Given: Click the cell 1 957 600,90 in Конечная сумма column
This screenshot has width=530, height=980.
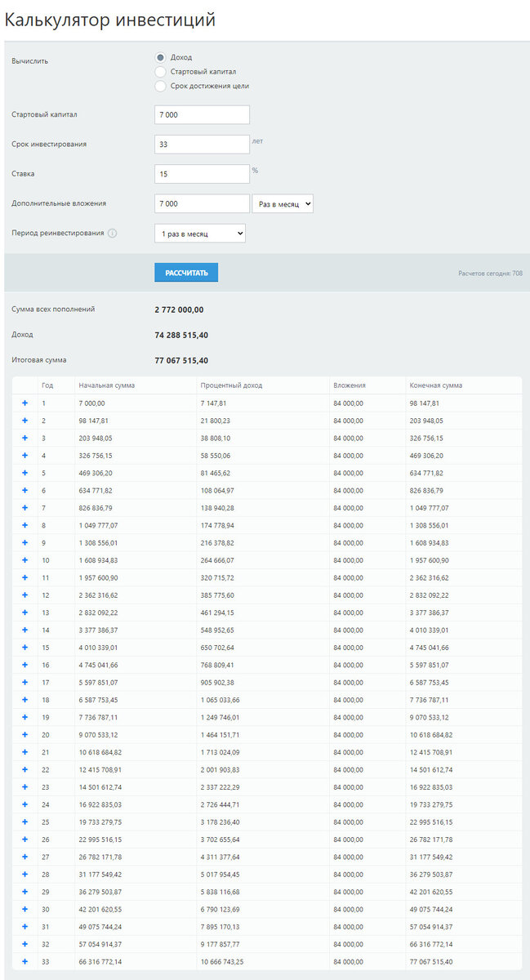Looking at the screenshot, I should click(430, 560).
